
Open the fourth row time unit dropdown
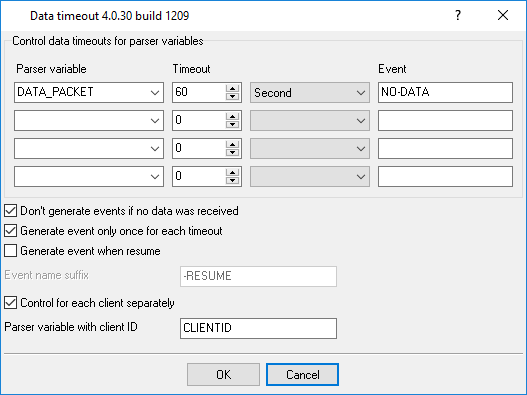point(310,176)
